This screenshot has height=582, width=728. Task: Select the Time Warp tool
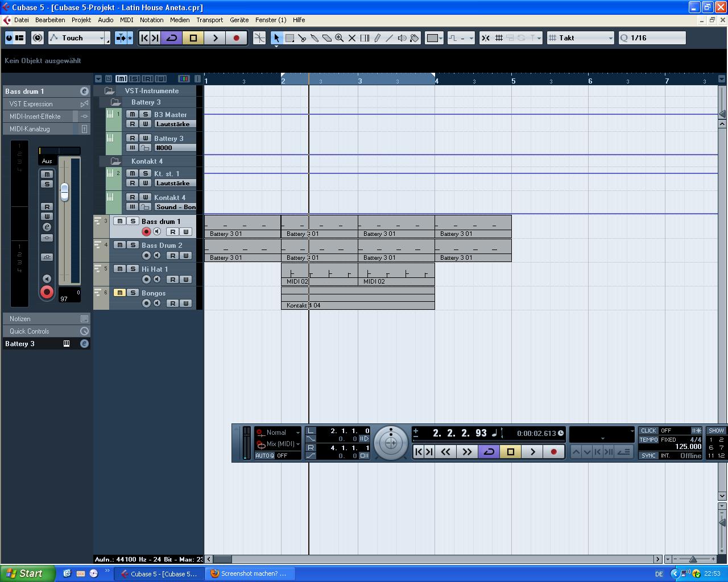click(365, 38)
